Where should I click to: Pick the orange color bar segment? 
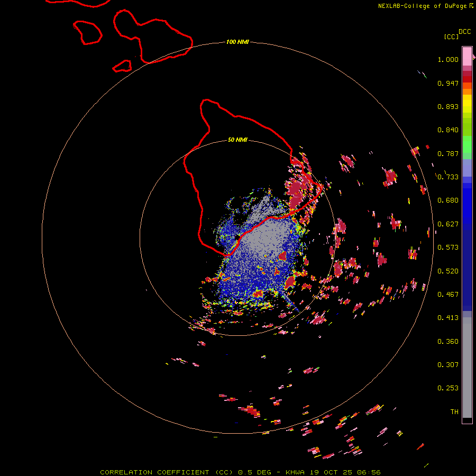[x=467, y=91]
